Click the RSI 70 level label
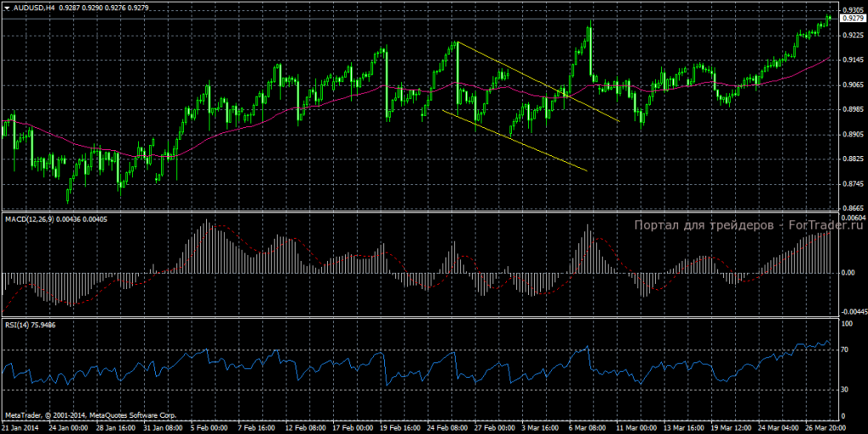Image resolution: width=868 pixels, height=434 pixels. click(x=846, y=350)
